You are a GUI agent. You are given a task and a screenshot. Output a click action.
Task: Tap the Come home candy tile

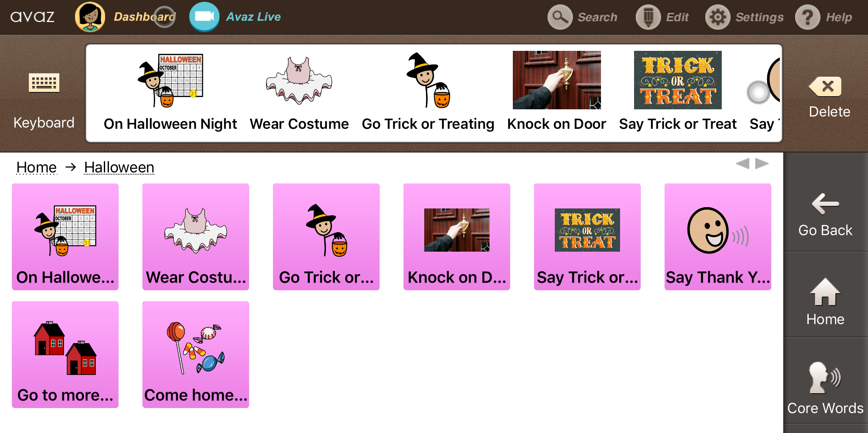coord(195,354)
